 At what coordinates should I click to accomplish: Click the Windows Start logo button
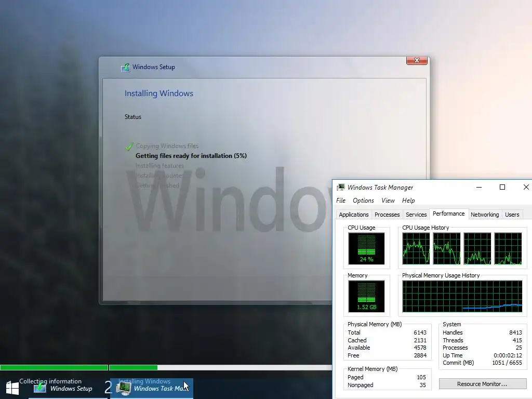tap(12, 388)
